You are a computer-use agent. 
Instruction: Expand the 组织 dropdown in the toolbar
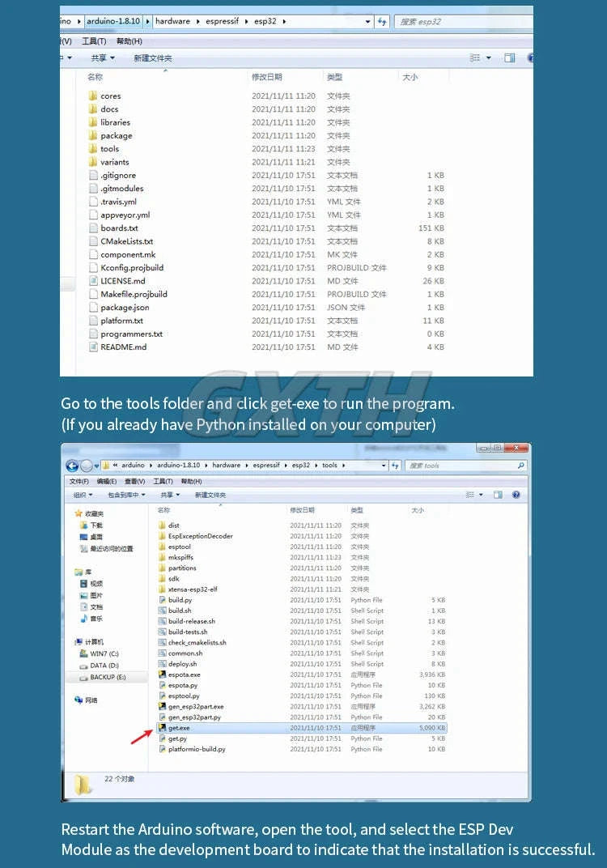point(83,495)
